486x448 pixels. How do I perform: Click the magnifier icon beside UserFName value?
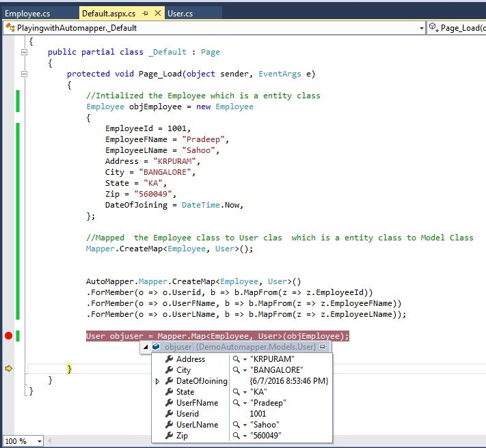(x=235, y=403)
